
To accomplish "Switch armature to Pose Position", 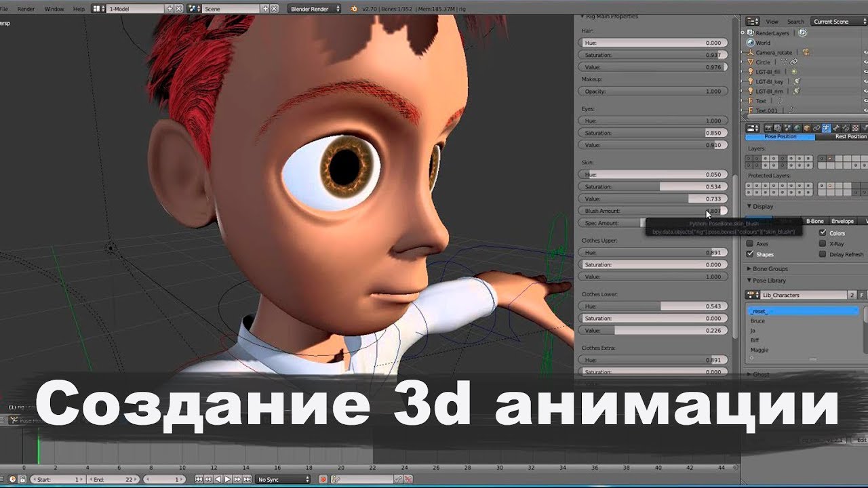I will click(780, 137).
